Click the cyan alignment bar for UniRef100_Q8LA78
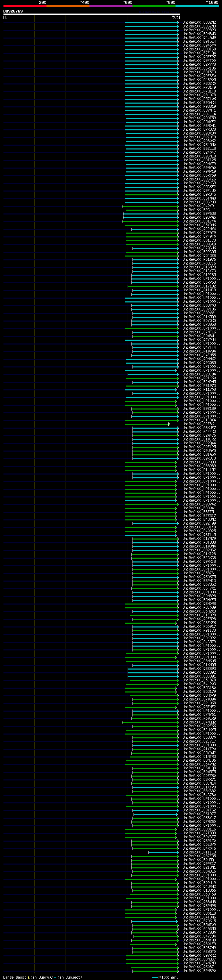Screen dimensions: 222x980 coord(152,95)
